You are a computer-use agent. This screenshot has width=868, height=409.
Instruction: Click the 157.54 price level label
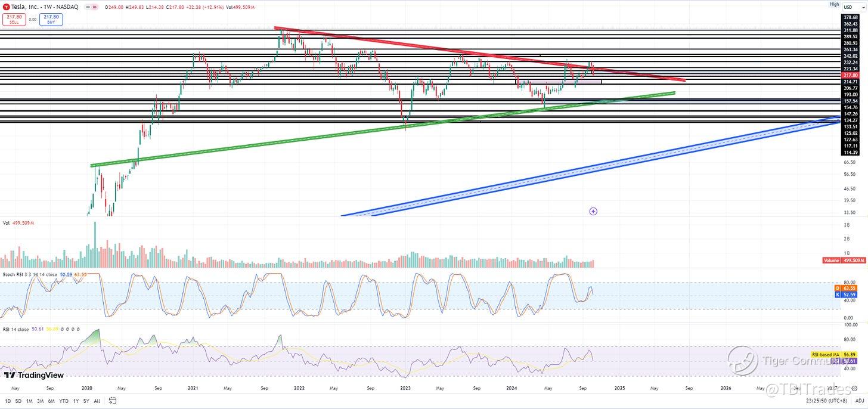pyautogui.click(x=850, y=101)
